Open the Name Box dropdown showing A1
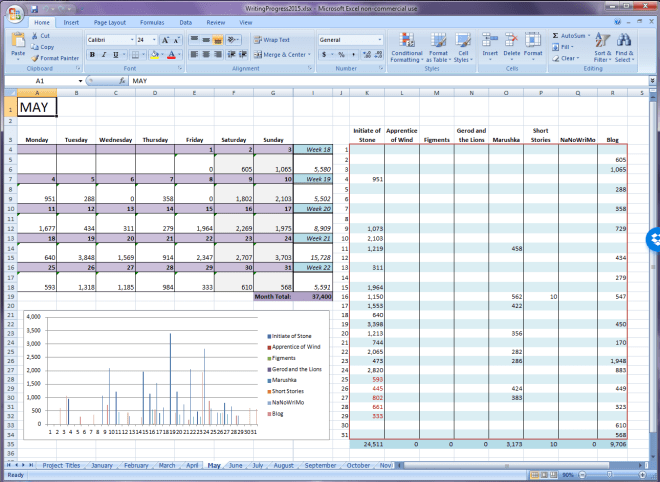This screenshot has height=482, width=660. click(x=80, y=81)
